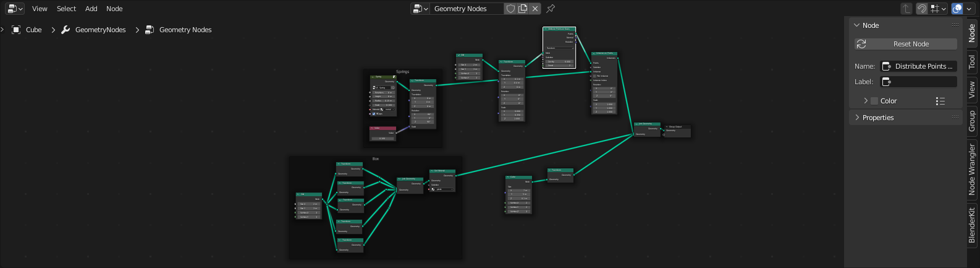980x268 pixels.
Task: Open the Random distribution dropdown in Distribute node
Action: 559,48
